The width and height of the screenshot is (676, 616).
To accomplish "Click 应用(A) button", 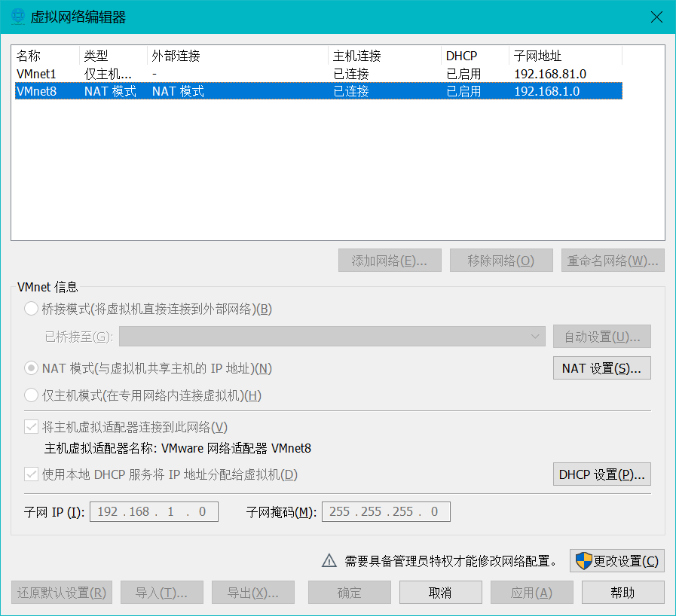I will pos(531,593).
